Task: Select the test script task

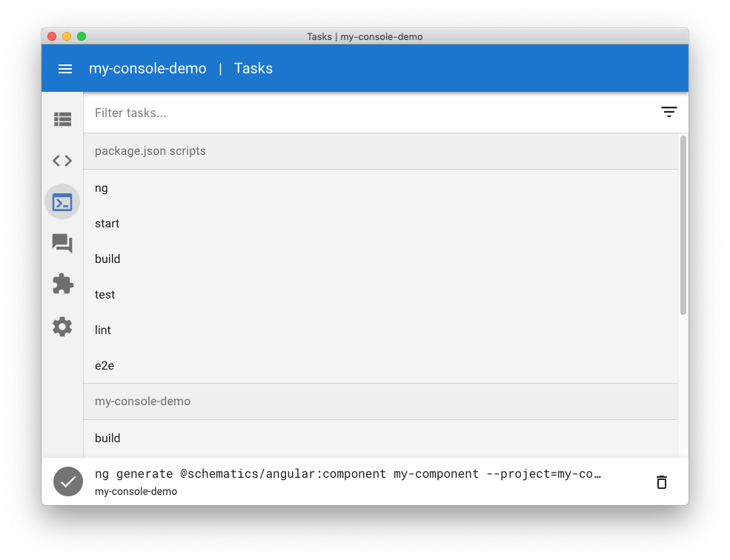Action: (380, 295)
